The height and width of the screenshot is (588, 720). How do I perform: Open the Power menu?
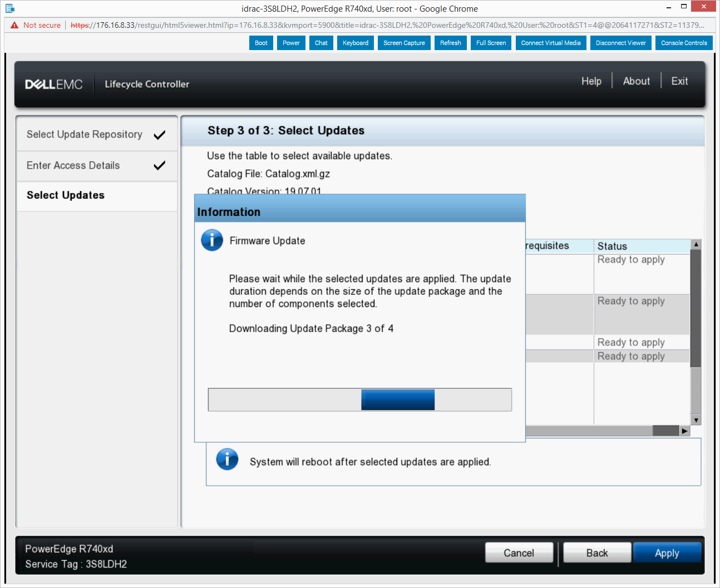tap(291, 43)
